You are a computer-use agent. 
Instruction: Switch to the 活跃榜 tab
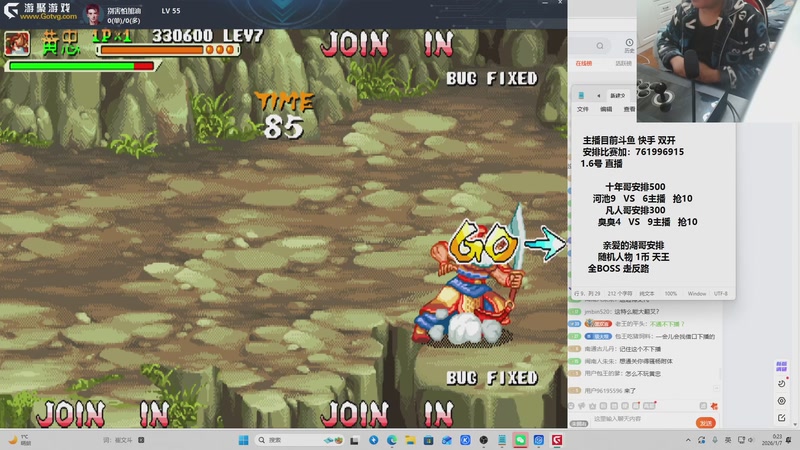[x=623, y=64]
